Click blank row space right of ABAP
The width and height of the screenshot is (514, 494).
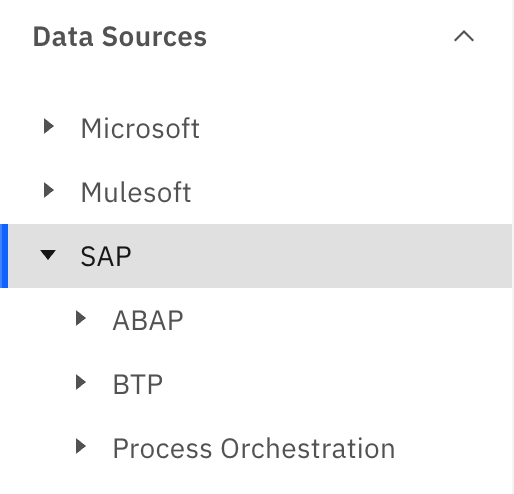[347, 320]
